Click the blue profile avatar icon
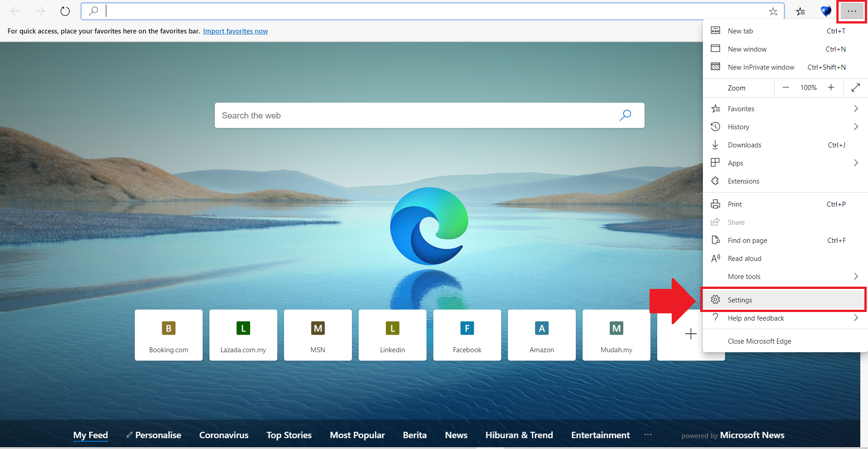This screenshot has height=449, width=868. pyautogui.click(x=826, y=11)
